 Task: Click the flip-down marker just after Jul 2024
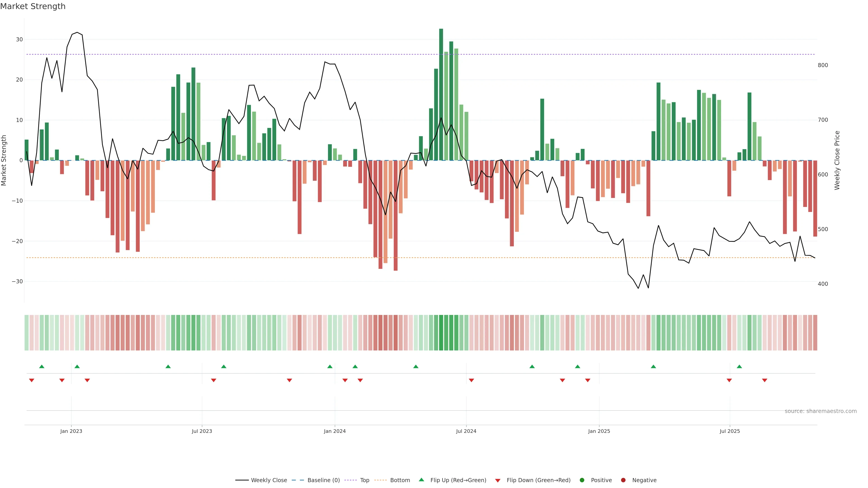click(x=471, y=380)
